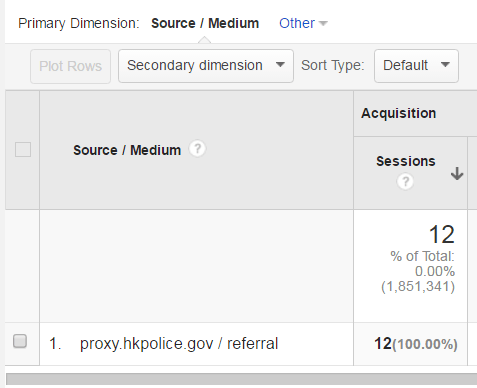Check the proxy.hkpolice.gov row checkbox
477x388 pixels.
coord(20,341)
